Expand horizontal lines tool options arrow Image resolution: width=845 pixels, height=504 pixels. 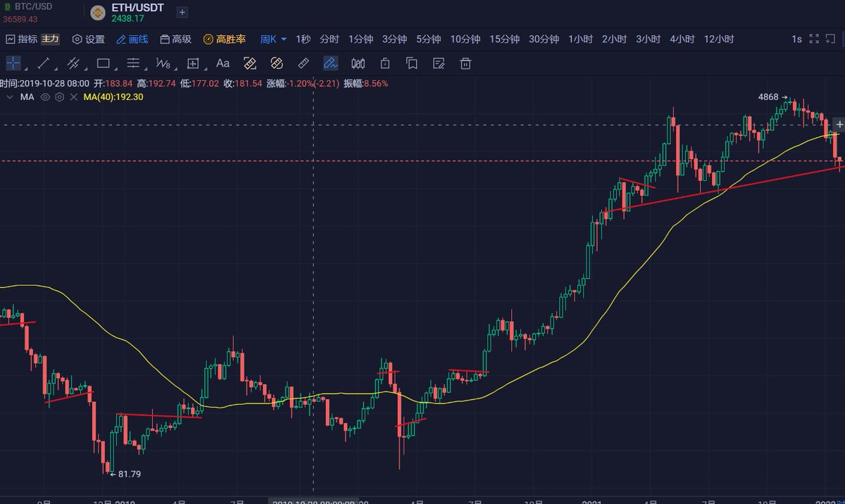pos(144,69)
